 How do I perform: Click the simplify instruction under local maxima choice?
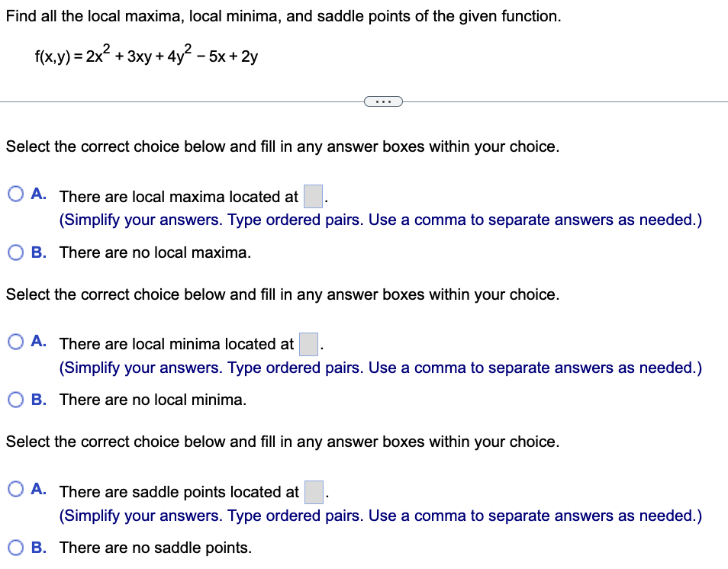point(380,220)
